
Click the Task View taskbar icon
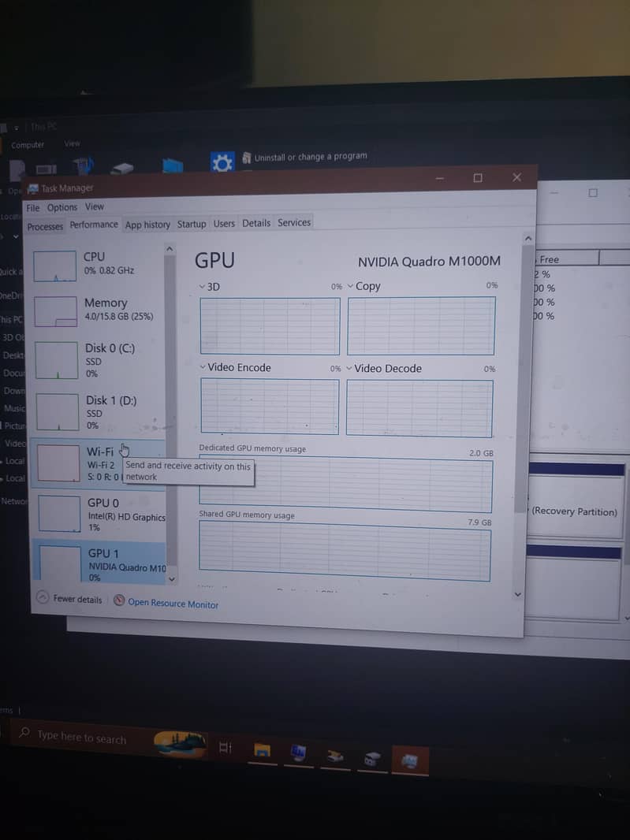coord(226,747)
